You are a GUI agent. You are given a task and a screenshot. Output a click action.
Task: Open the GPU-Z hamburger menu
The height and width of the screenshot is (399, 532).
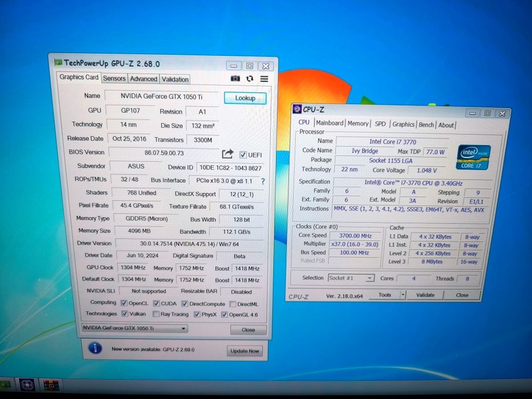coord(264,79)
